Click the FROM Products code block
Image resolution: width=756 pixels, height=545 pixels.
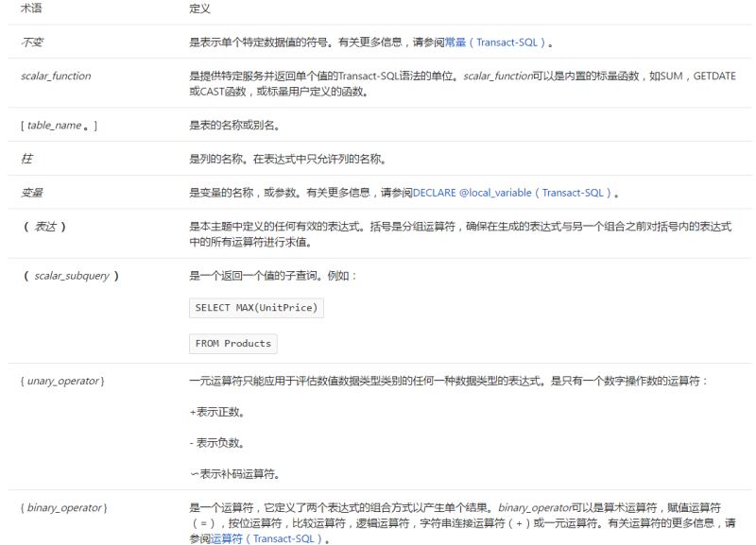[232, 343]
